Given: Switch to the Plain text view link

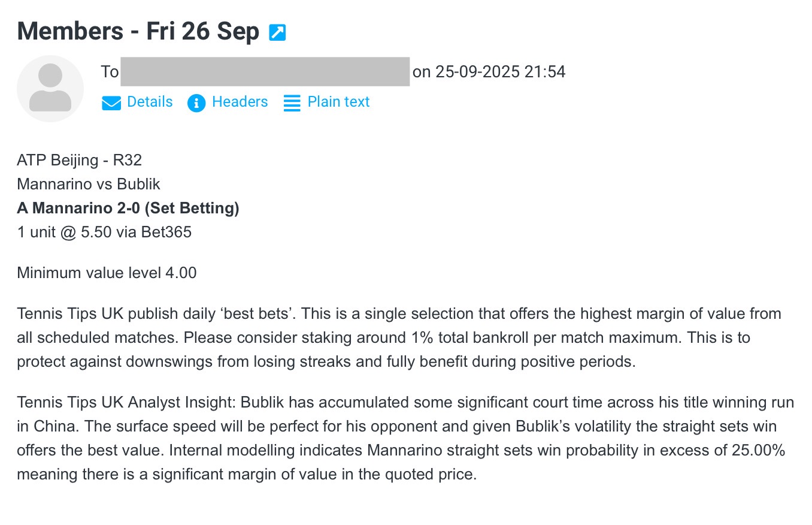Looking at the screenshot, I should pyautogui.click(x=338, y=102).
